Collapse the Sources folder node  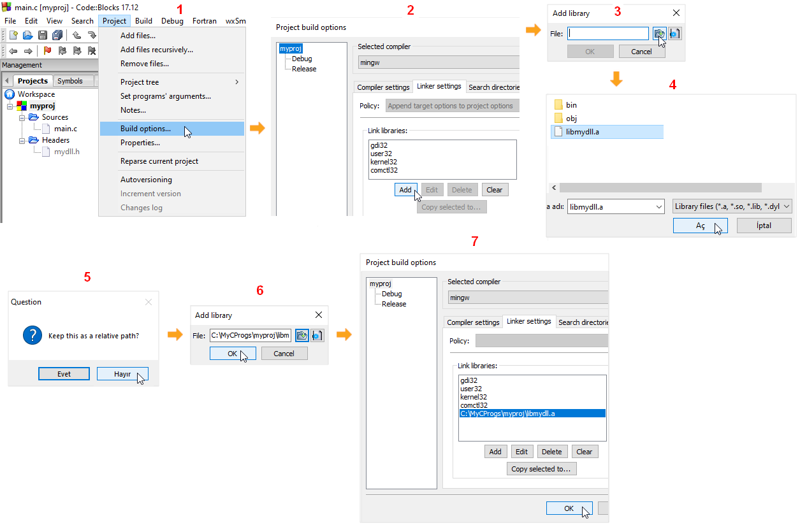tap(22, 117)
